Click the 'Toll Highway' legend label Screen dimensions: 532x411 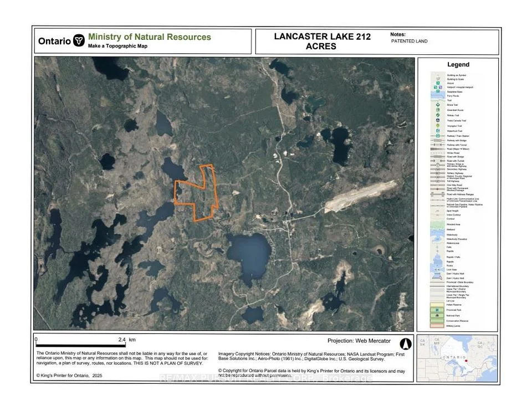pyautogui.click(x=453, y=181)
